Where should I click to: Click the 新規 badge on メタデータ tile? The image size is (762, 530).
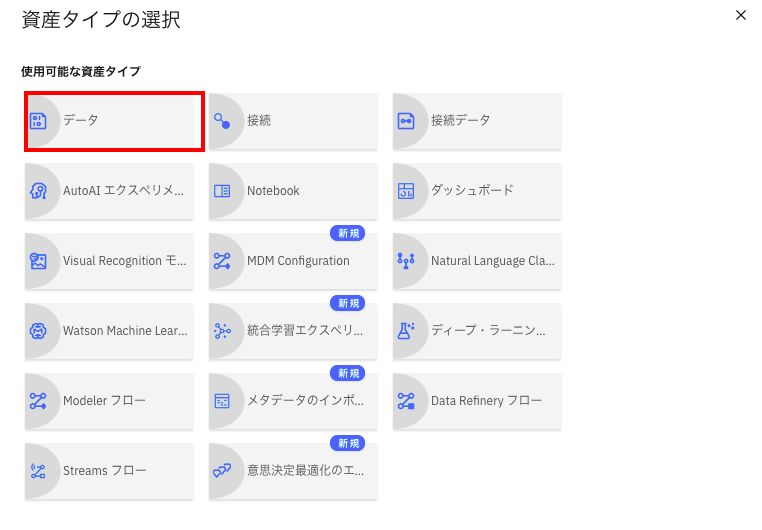tap(347, 373)
